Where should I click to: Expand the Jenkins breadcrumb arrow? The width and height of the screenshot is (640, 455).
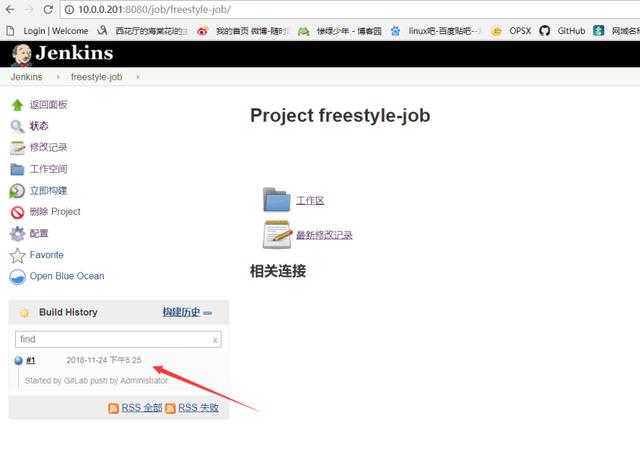click(58, 77)
